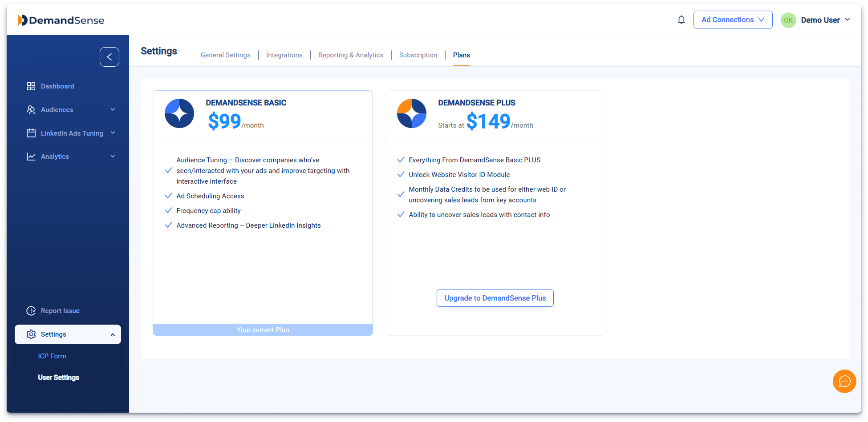Click the Frequency cap ability feature text

208,211
